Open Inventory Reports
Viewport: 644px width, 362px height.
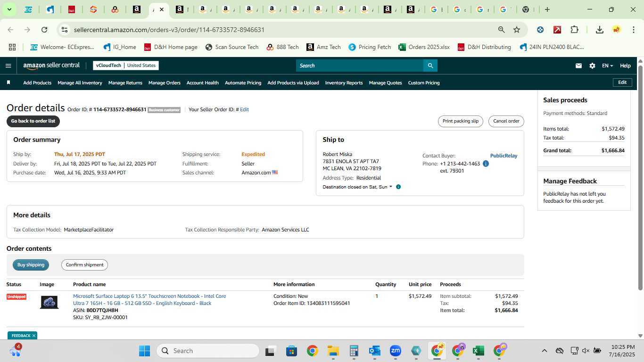tap(344, 82)
